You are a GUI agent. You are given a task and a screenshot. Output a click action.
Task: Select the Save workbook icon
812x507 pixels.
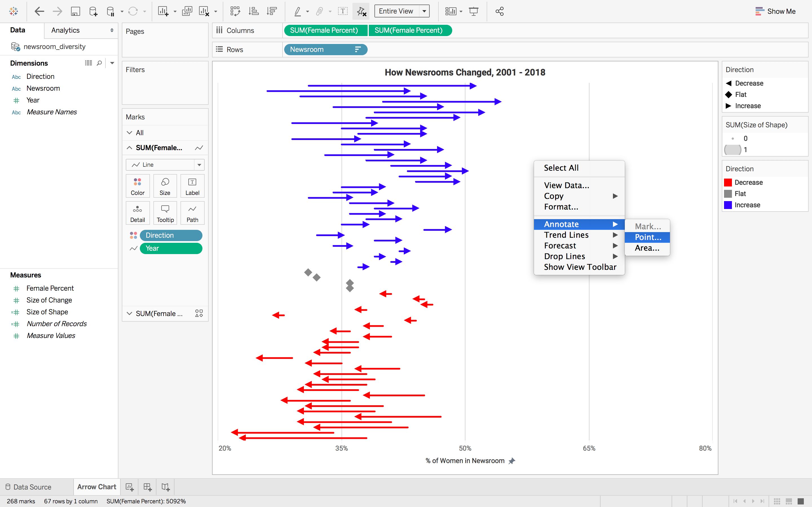(76, 11)
